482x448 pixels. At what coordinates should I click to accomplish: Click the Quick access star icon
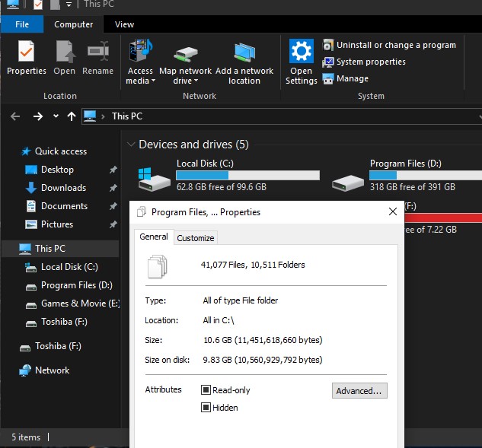click(26, 151)
